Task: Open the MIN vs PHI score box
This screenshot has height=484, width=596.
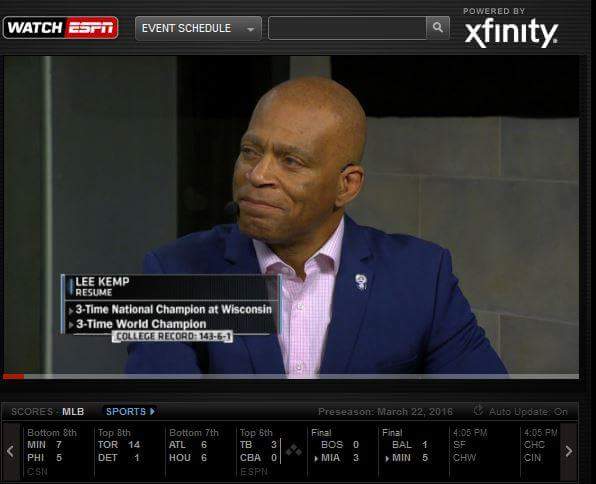Action: (x=57, y=451)
